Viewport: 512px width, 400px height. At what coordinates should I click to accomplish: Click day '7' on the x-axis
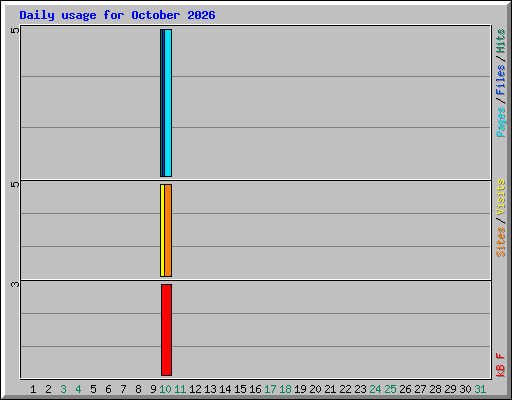pos(123,389)
